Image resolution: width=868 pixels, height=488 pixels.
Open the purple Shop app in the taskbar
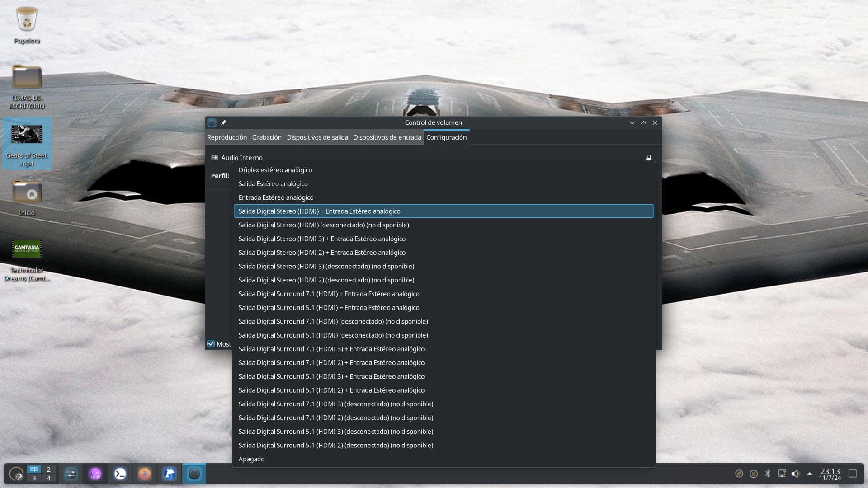pos(95,474)
